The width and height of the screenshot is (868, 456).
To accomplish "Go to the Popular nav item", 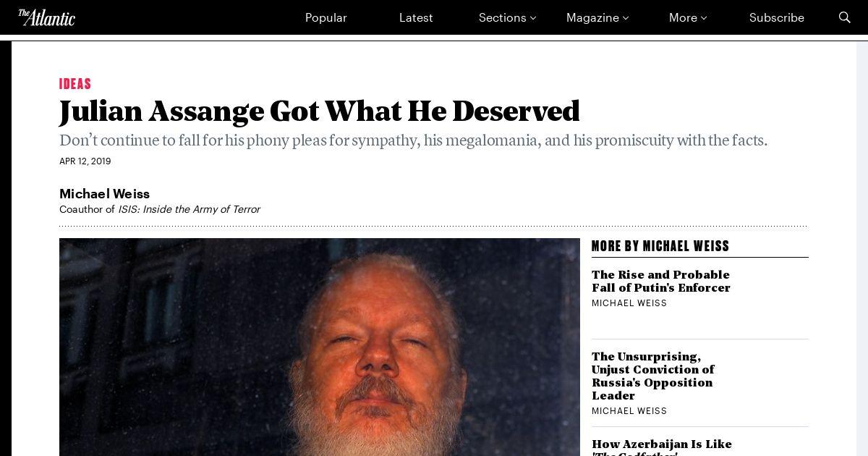I will click(x=326, y=17).
